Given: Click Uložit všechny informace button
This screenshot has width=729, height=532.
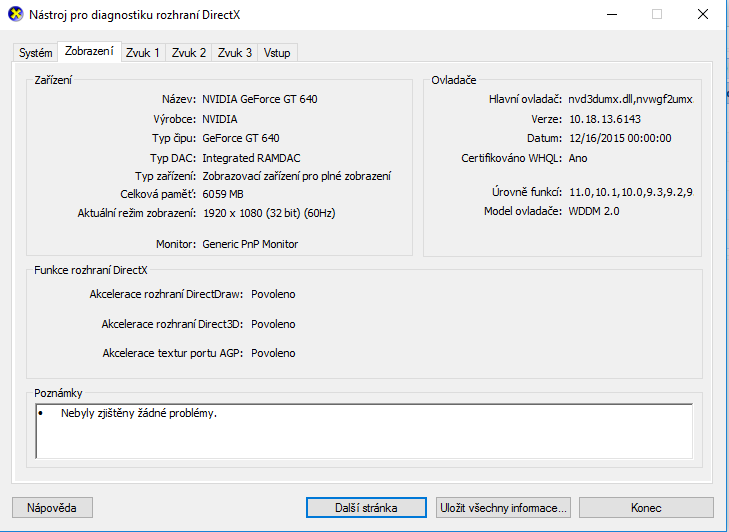Looking at the screenshot, I should pyautogui.click(x=504, y=508).
